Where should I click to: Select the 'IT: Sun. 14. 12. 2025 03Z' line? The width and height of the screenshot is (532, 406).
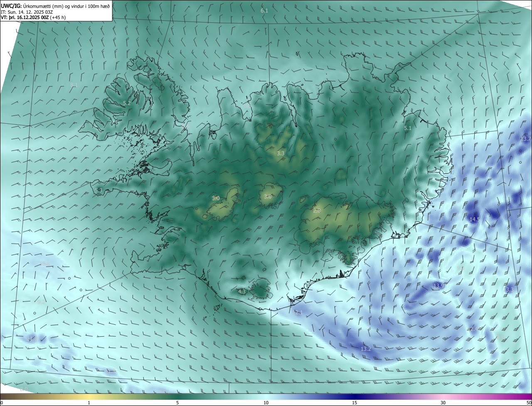[x=27, y=12]
